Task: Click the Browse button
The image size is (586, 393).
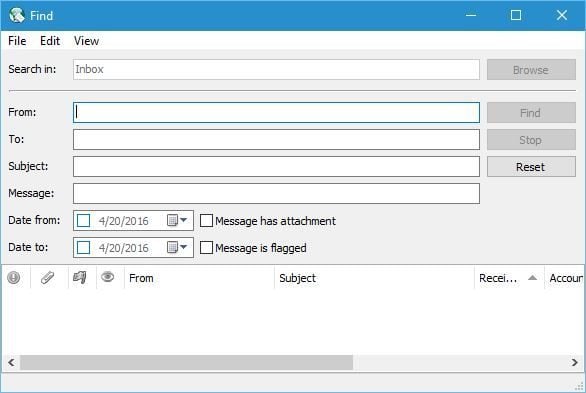Action: pyautogui.click(x=531, y=69)
